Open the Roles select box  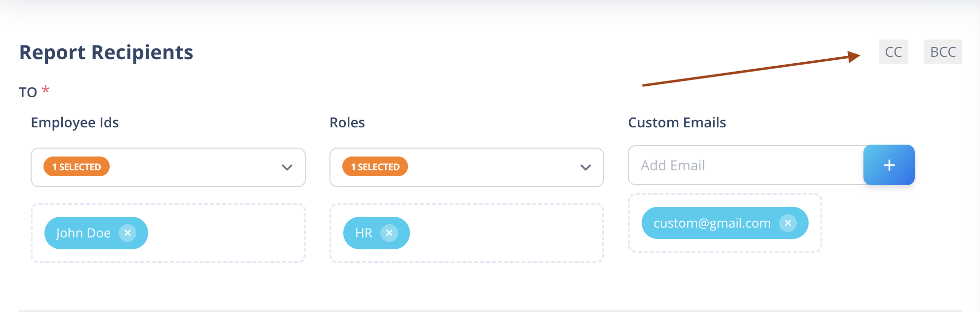pyautogui.click(x=467, y=167)
